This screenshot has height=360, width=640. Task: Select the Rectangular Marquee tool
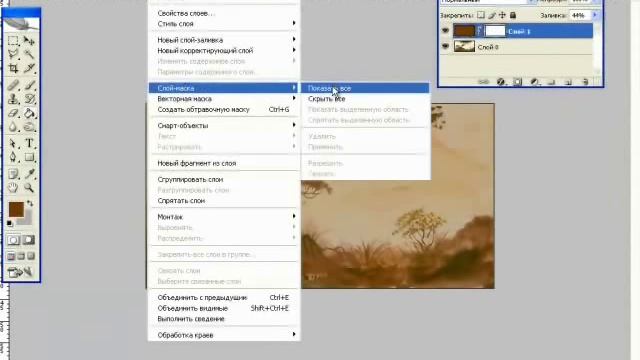point(13,40)
